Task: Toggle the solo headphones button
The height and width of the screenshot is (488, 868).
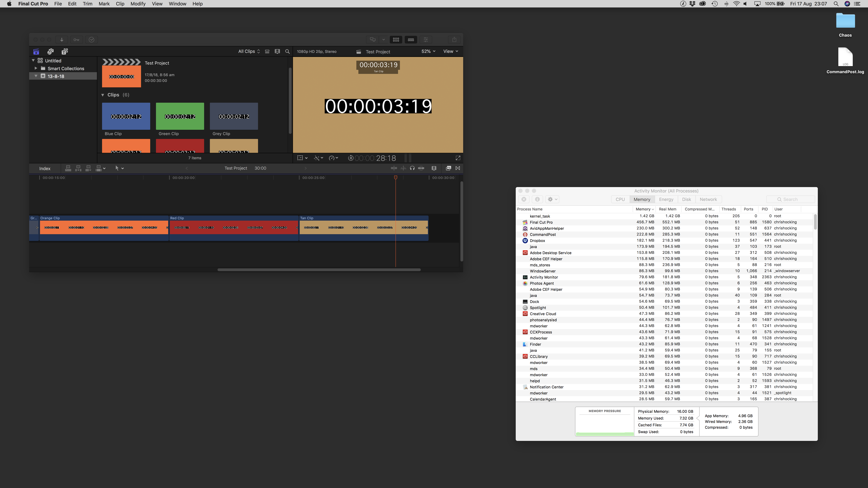Action: pyautogui.click(x=412, y=168)
